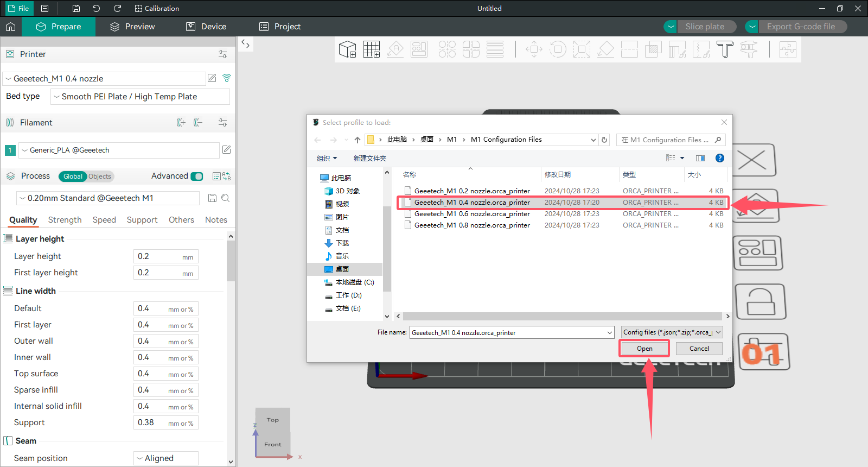Open the Slice plate dropdown arrow

(x=671, y=27)
